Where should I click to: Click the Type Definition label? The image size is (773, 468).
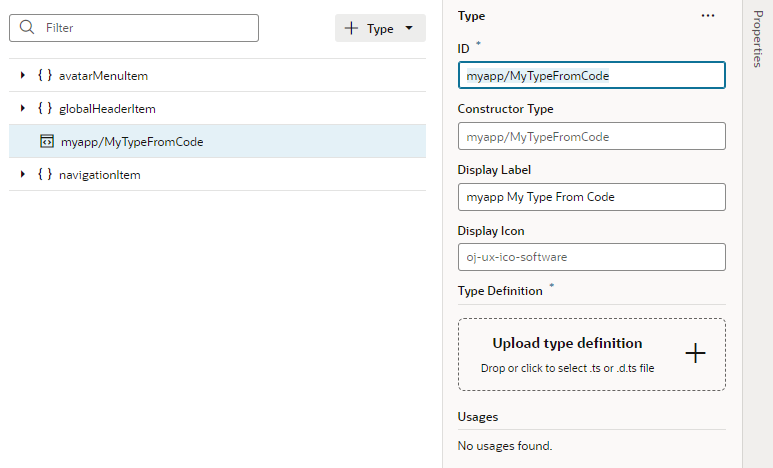[500, 291]
